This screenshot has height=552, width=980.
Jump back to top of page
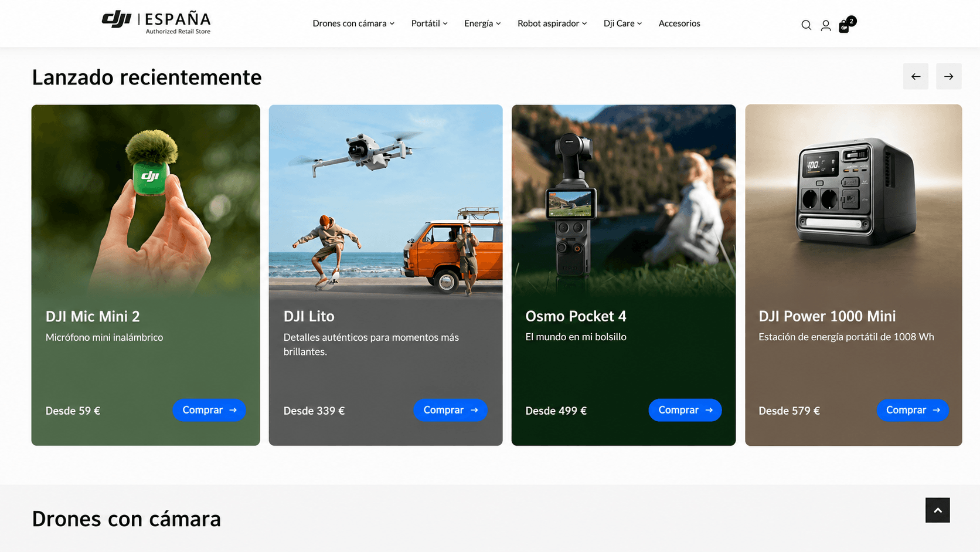pos(937,510)
